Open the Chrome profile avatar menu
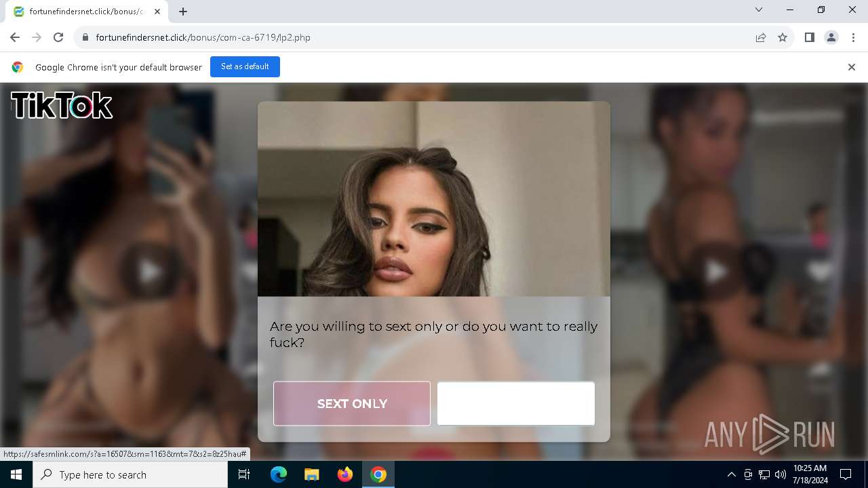Screen dimensions: 868x488 click(x=831, y=37)
